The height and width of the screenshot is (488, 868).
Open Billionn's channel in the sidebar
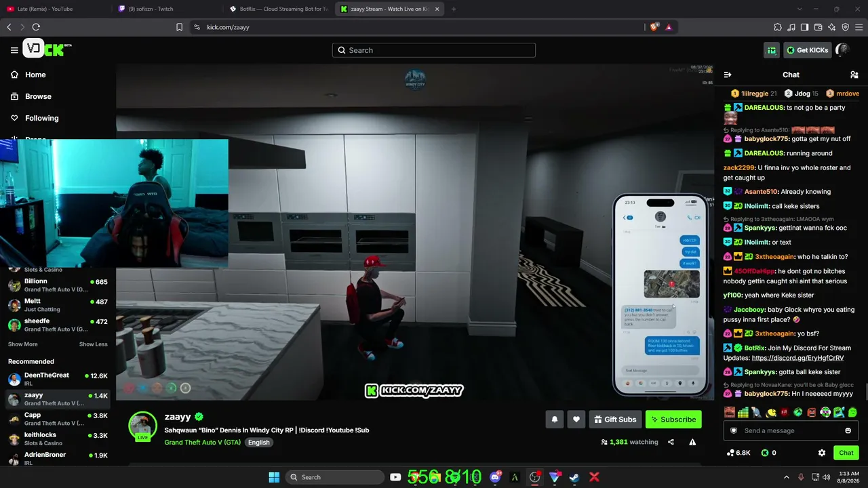(58, 285)
